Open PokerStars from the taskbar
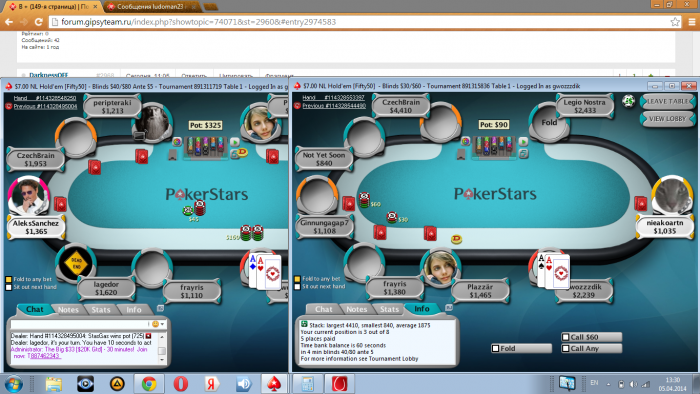700x394 pixels. [x=274, y=384]
